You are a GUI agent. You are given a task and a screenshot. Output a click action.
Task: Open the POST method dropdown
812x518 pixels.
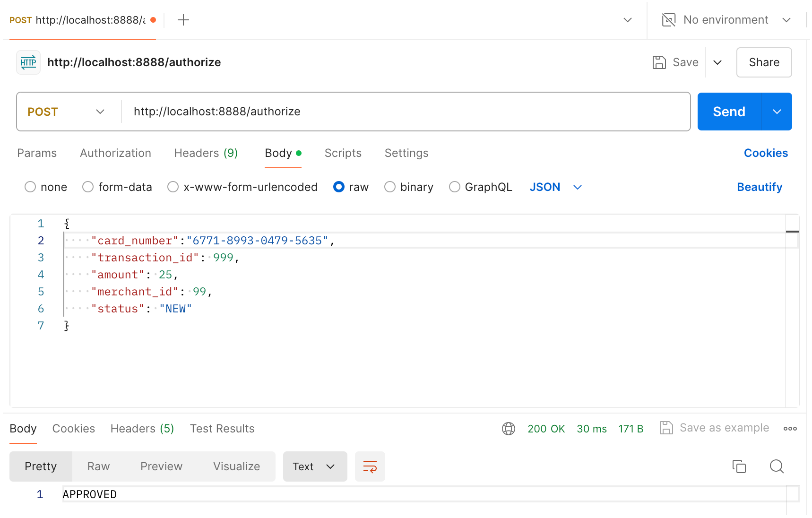pos(66,112)
